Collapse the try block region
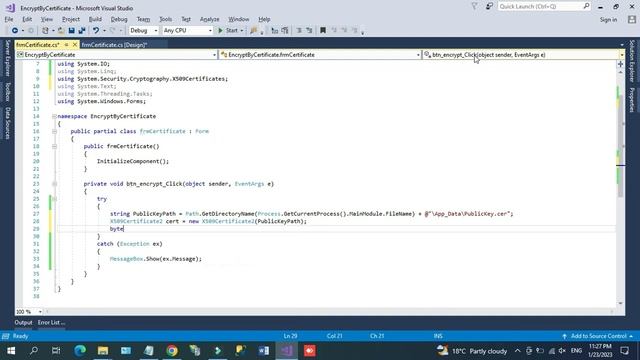 (54, 199)
